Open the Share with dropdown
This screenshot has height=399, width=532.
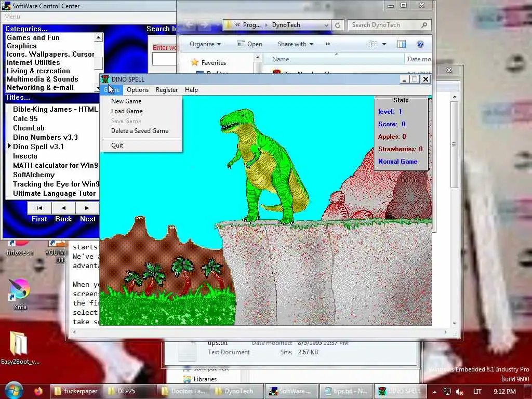(295, 44)
